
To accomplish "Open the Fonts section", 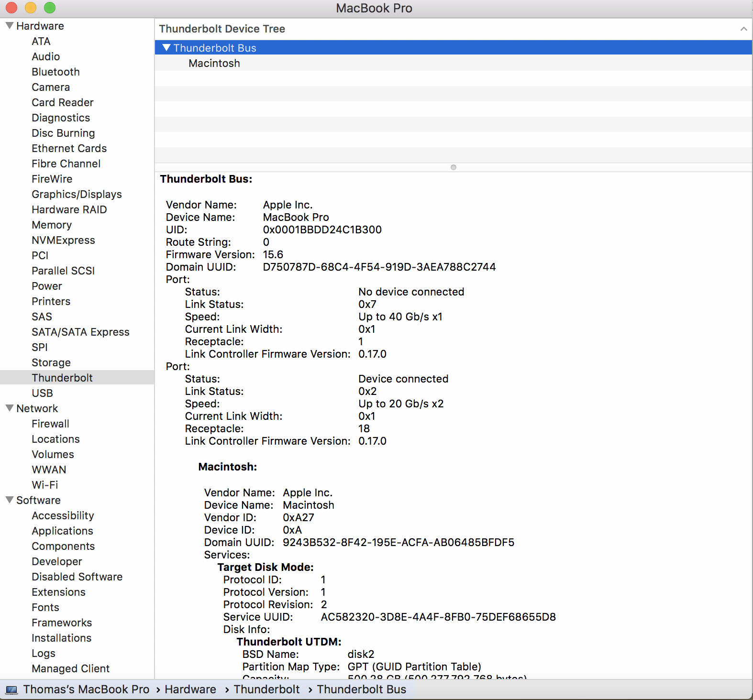I will [45, 607].
